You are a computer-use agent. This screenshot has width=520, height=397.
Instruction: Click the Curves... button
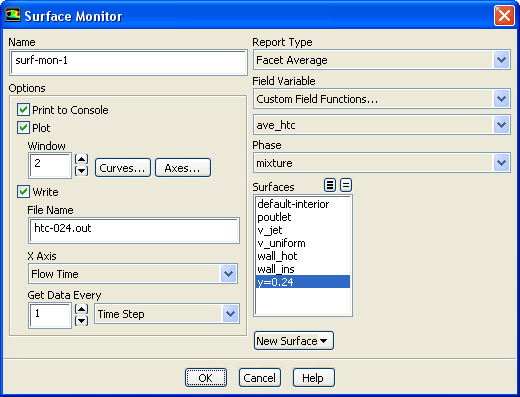pos(123,168)
